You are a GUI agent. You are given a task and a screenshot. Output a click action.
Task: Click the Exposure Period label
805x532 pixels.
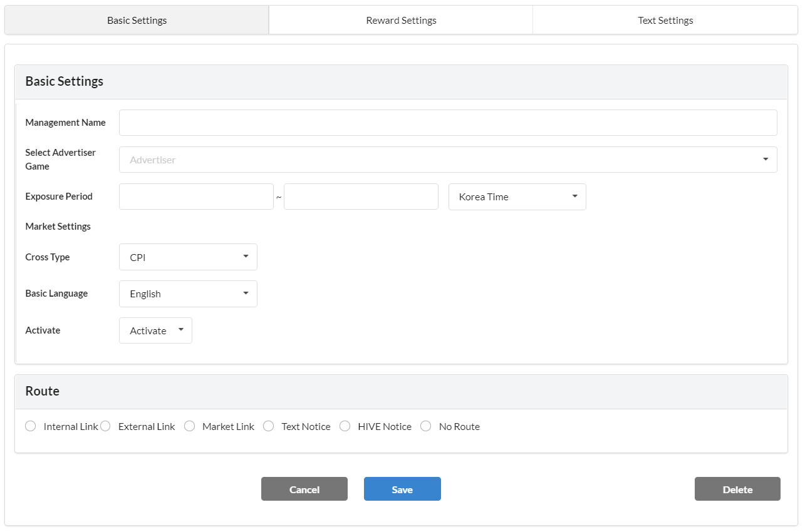tap(59, 197)
